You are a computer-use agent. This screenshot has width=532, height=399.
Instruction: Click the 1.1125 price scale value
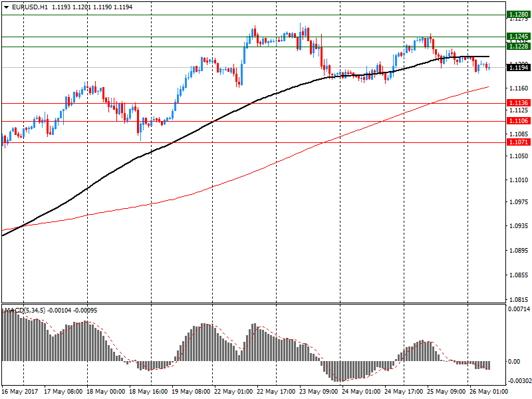[x=519, y=110]
